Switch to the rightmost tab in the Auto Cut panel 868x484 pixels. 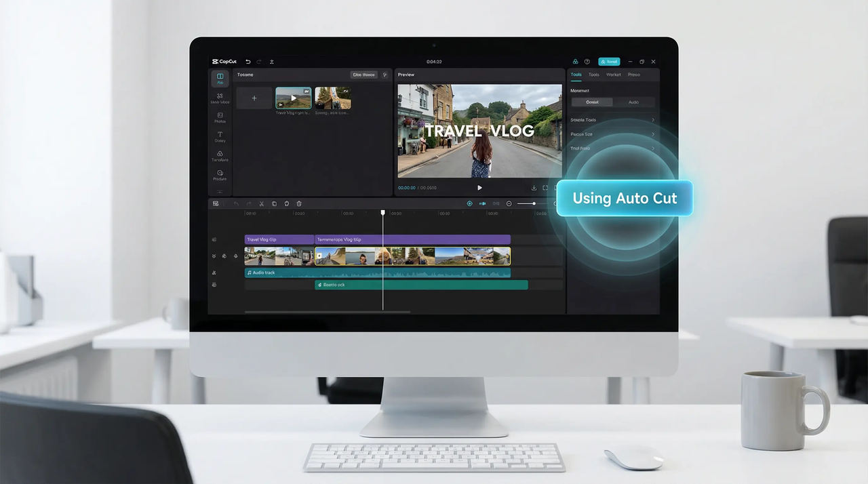click(x=634, y=75)
